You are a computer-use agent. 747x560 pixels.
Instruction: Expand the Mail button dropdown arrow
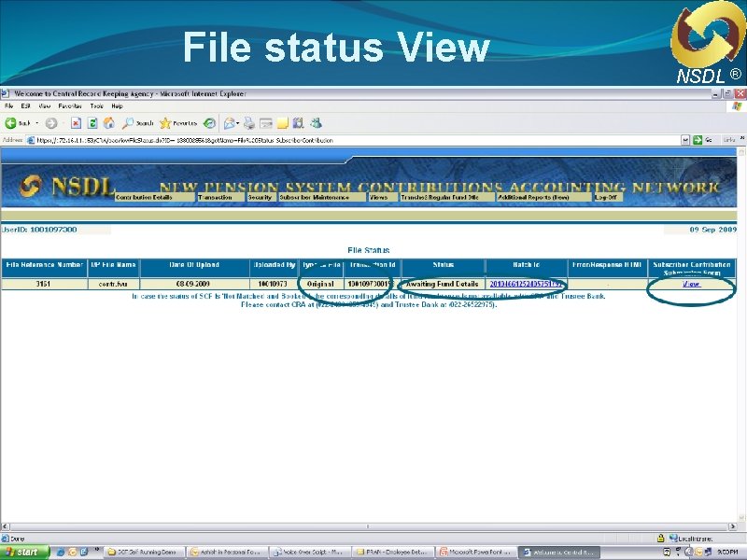pos(238,123)
